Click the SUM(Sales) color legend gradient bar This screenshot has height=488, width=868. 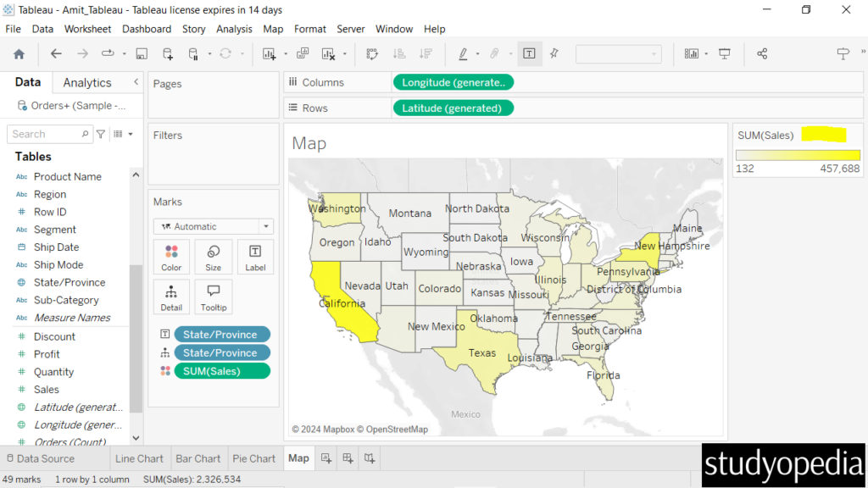click(798, 156)
